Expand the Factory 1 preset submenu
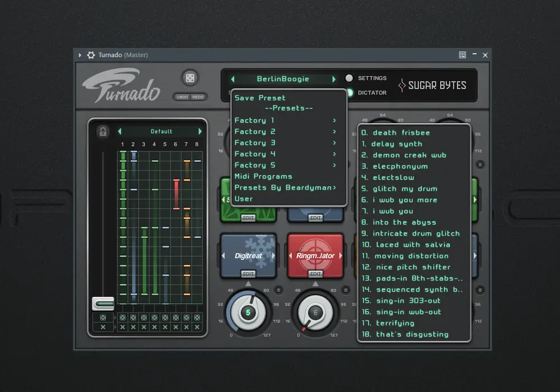 288,120
